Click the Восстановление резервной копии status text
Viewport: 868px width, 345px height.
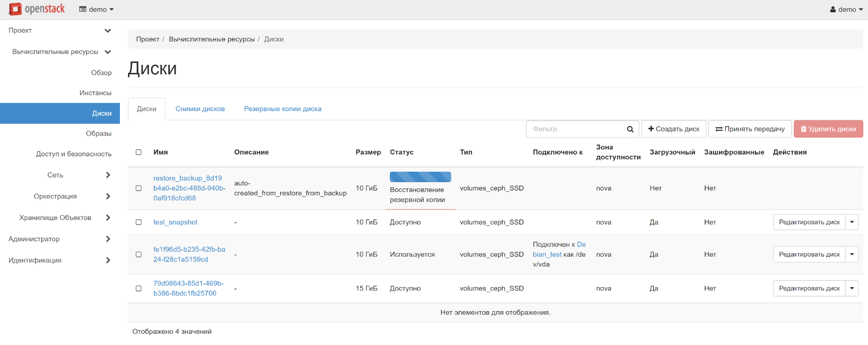tap(417, 195)
